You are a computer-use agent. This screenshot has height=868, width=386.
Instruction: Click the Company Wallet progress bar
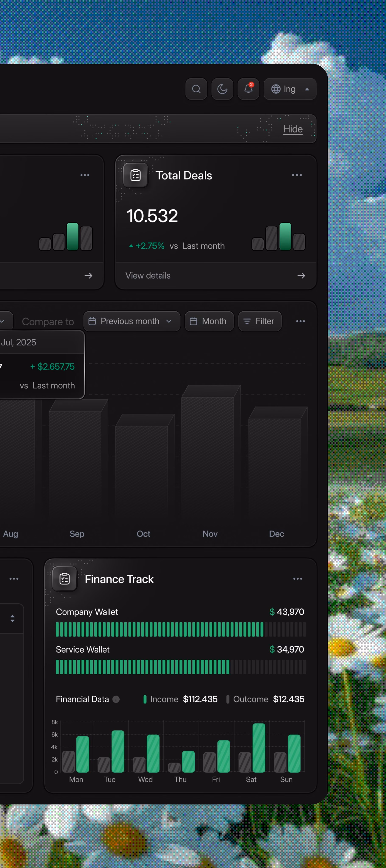pos(181,629)
